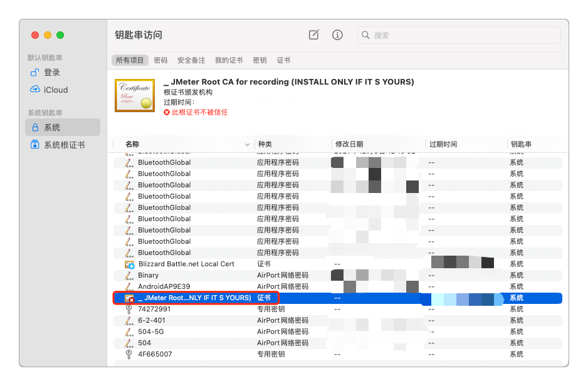The width and height of the screenshot is (588, 386).
Task: Sort by the 种类 column header
Action: [265, 144]
